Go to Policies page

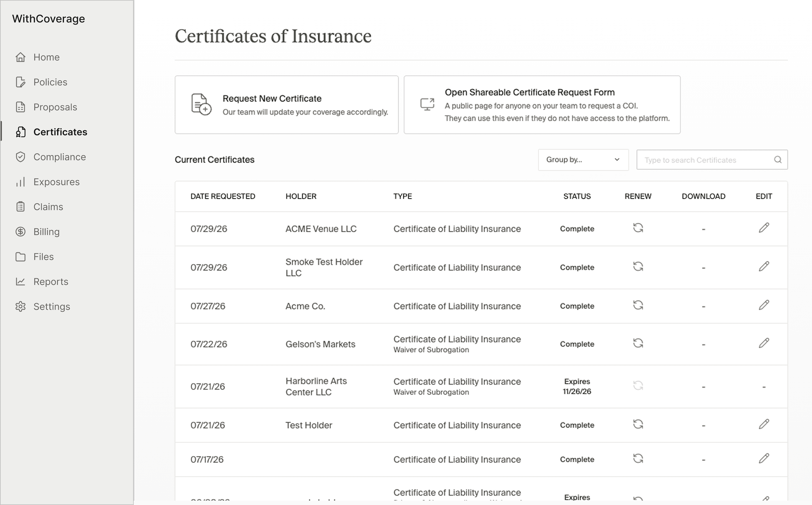coord(51,82)
